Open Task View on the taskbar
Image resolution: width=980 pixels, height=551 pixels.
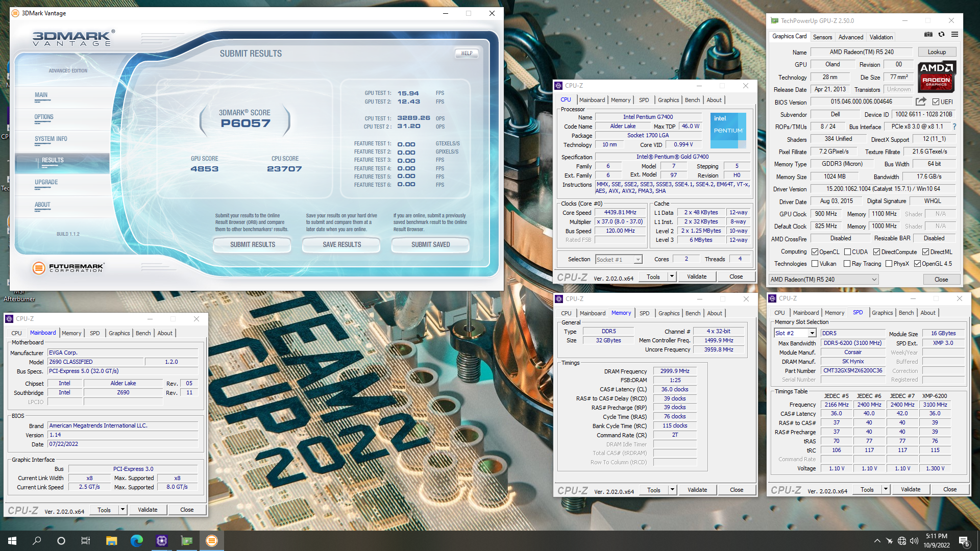tap(86, 541)
